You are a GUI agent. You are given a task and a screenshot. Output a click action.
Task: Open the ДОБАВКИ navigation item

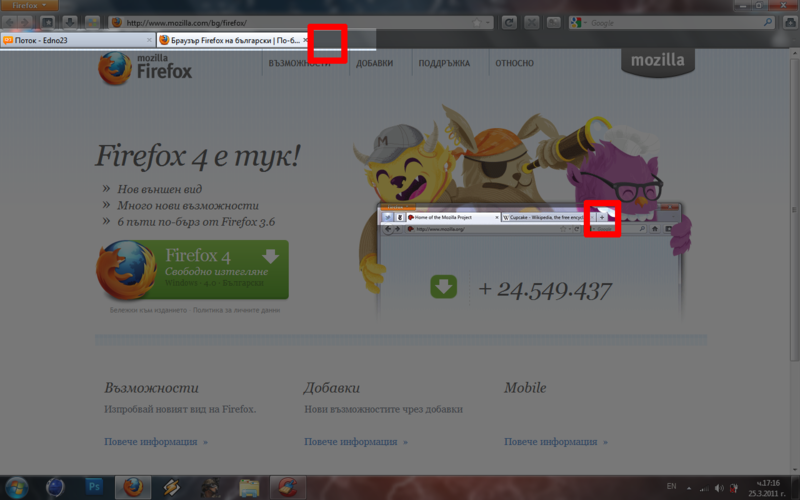point(374,63)
